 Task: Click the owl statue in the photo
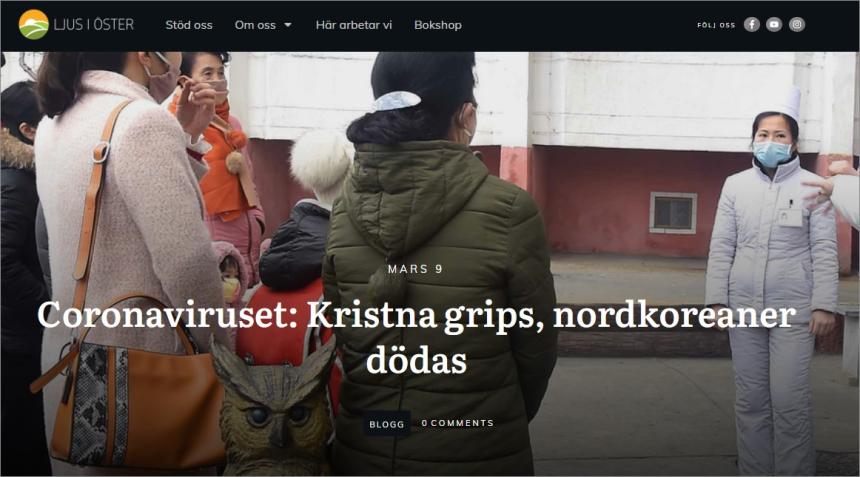tap(274, 408)
